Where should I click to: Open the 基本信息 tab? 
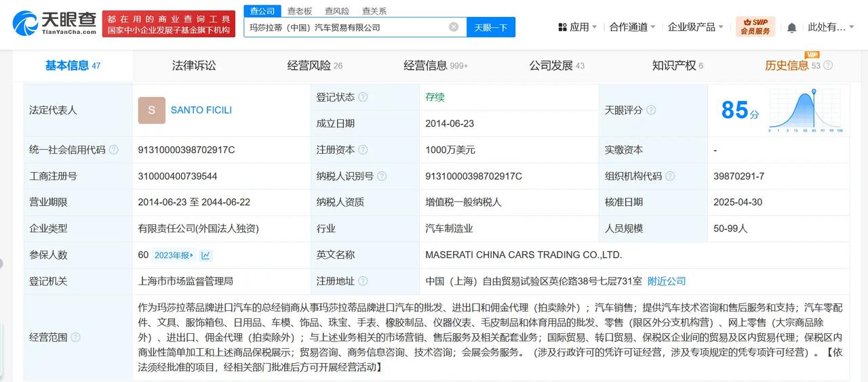point(73,66)
